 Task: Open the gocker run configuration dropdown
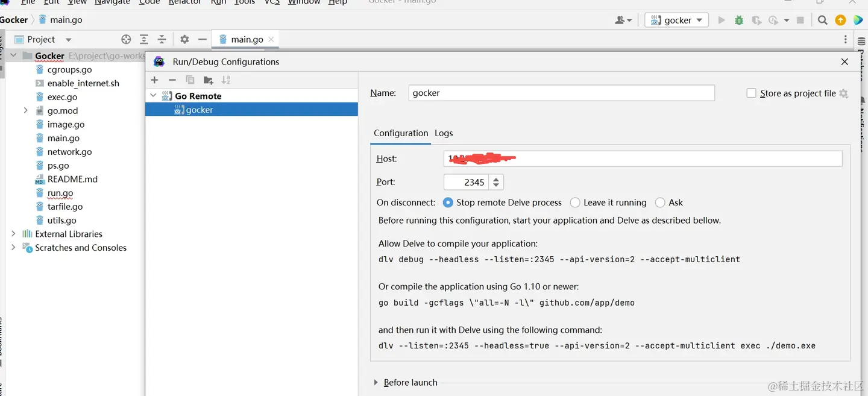pos(676,20)
